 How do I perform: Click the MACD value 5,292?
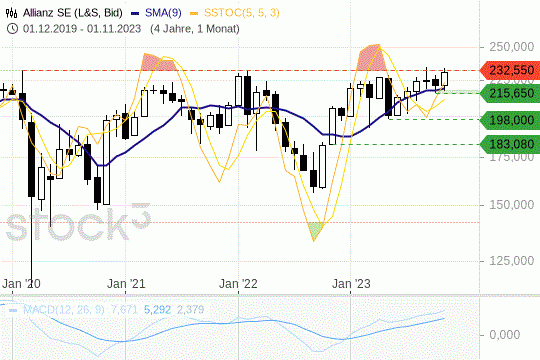click(x=157, y=310)
